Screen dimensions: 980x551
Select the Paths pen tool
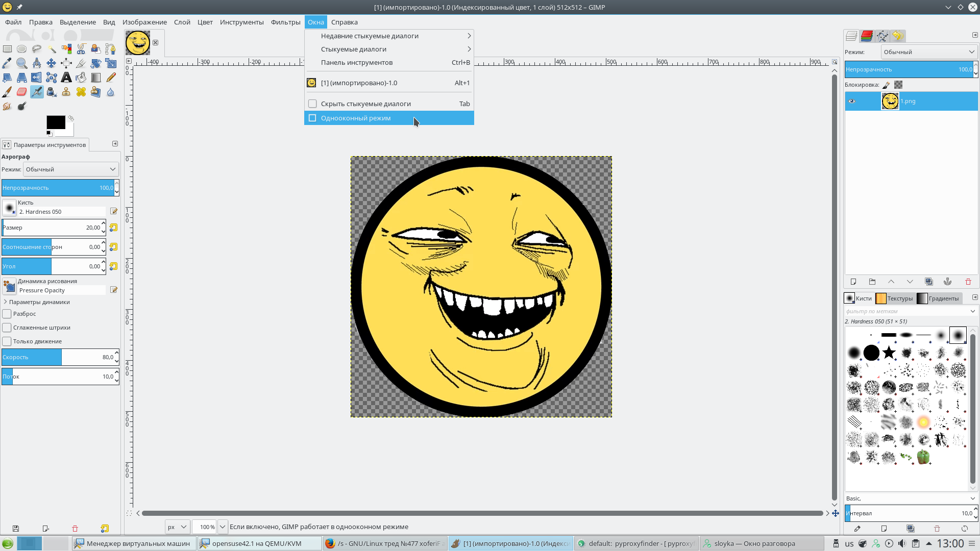click(x=111, y=49)
